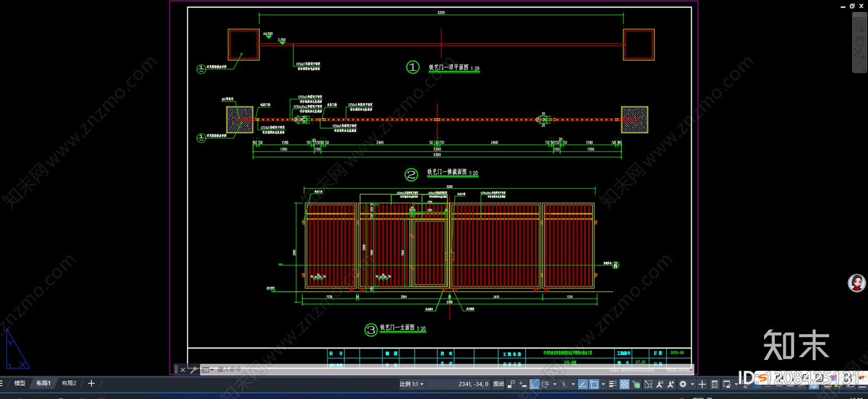Add a new layout with plus button
This screenshot has width=868, height=399.
(x=91, y=383)
